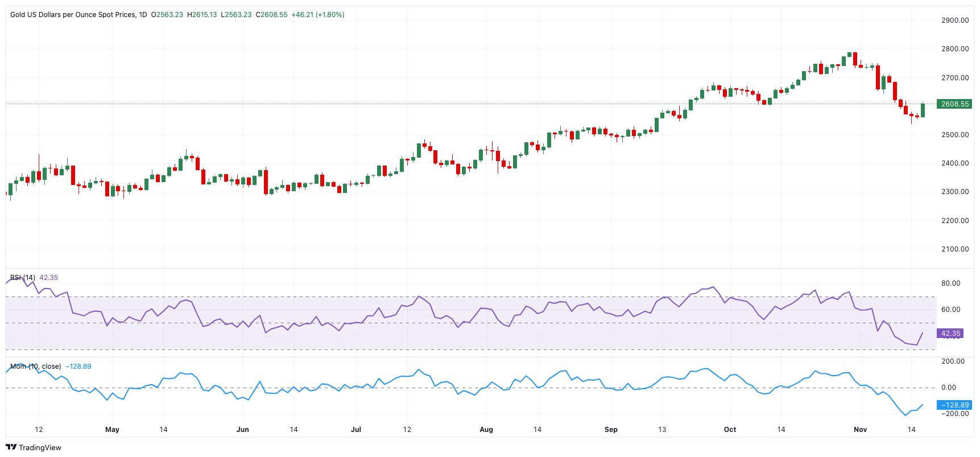The width and height of the screenshot is (980, 457).
Task: Click the purple 42.35 RSI value tag
Action: 950,334
